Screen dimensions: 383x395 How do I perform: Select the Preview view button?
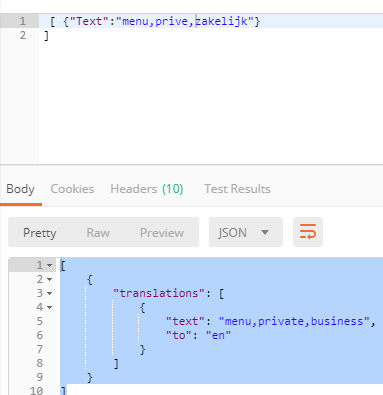coord(162,233)
